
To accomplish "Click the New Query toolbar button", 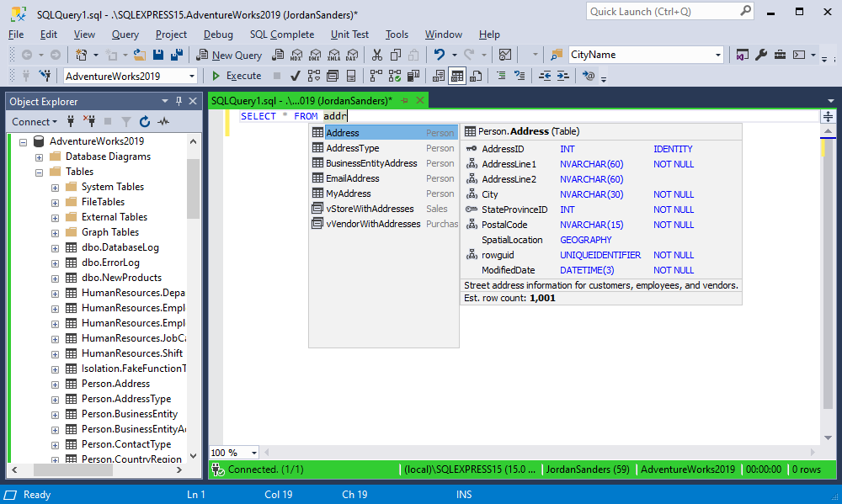I will 229,55.
